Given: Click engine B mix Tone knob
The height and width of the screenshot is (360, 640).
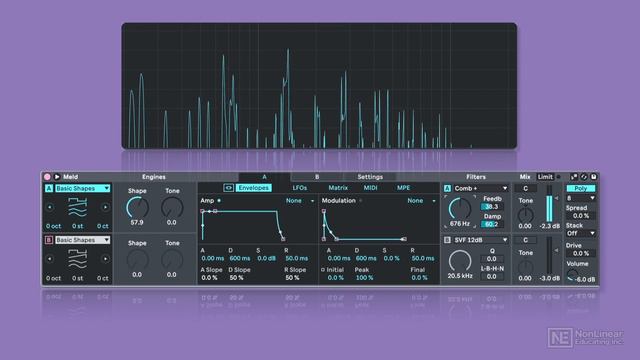Looking at the screenshot, I should 525,267.
